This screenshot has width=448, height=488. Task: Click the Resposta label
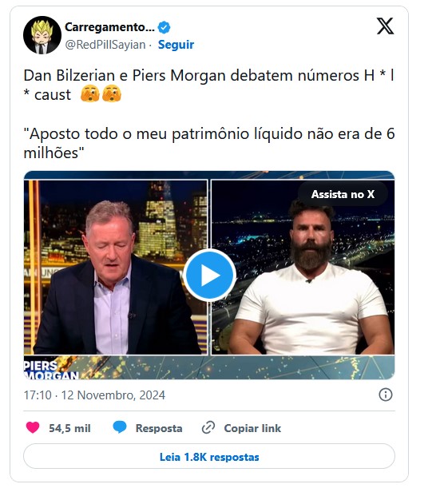[x=159, y=428]
